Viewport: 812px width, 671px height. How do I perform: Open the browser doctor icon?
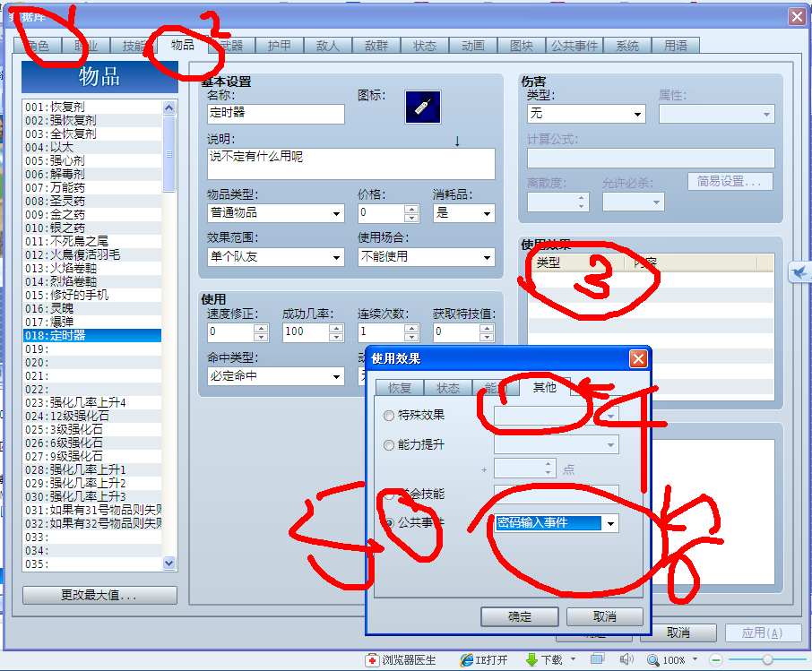click(x=372, y=659)
